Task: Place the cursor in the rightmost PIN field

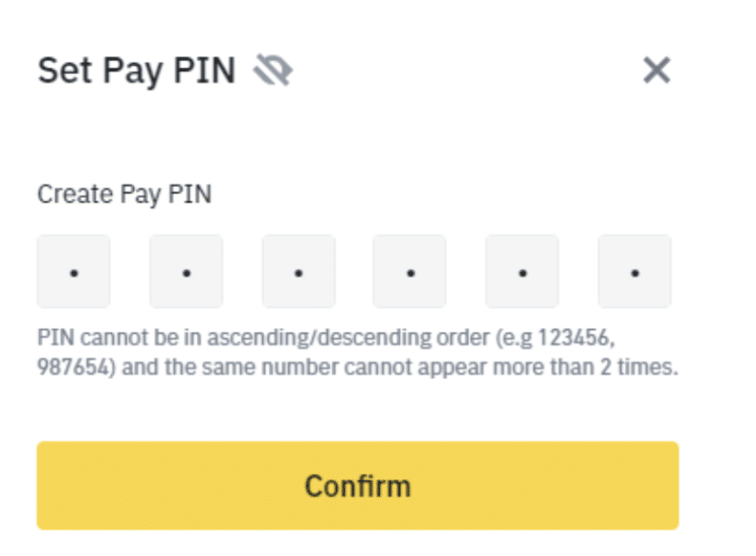Action: click(x=634, y=272)
